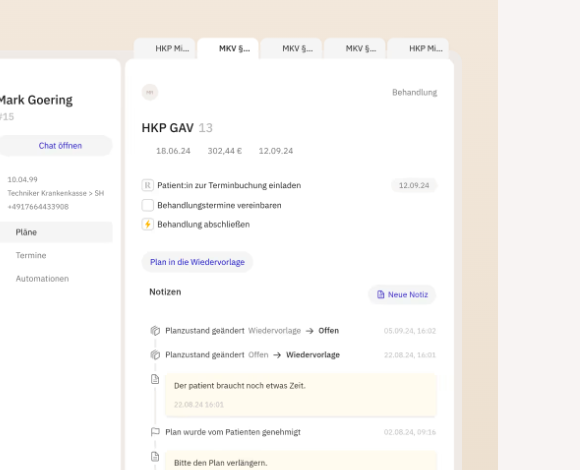Open the last HKP Mi... tab
This screenshot has width=580, height=470.
coord(418,48)
